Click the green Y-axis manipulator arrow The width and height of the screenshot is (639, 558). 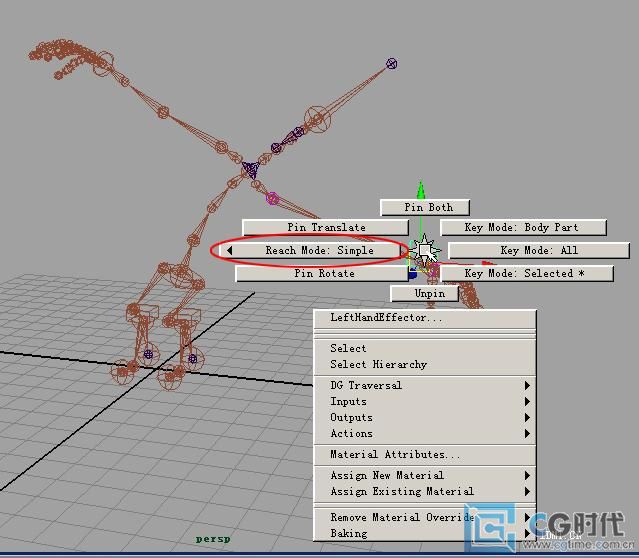pos(421,190)
